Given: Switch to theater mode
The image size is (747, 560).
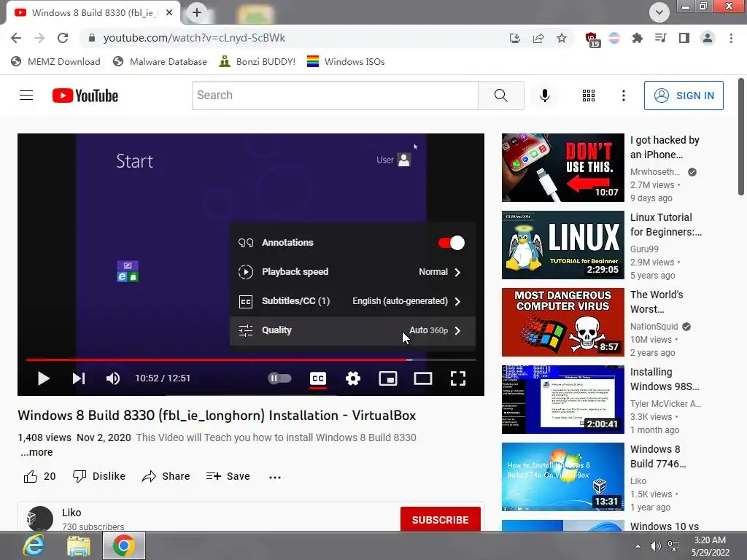Looking at the screenshot, I should tap(423, 378).
